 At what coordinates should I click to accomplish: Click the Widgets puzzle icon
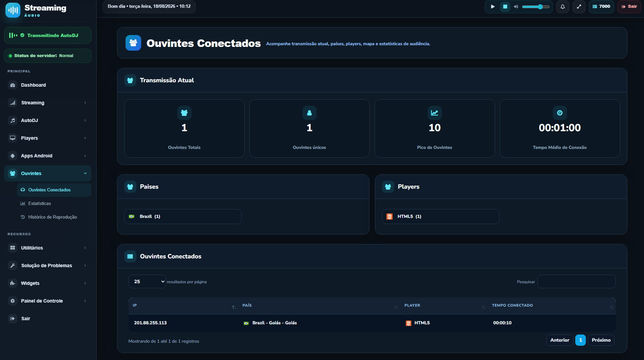(x=13, y=283)
